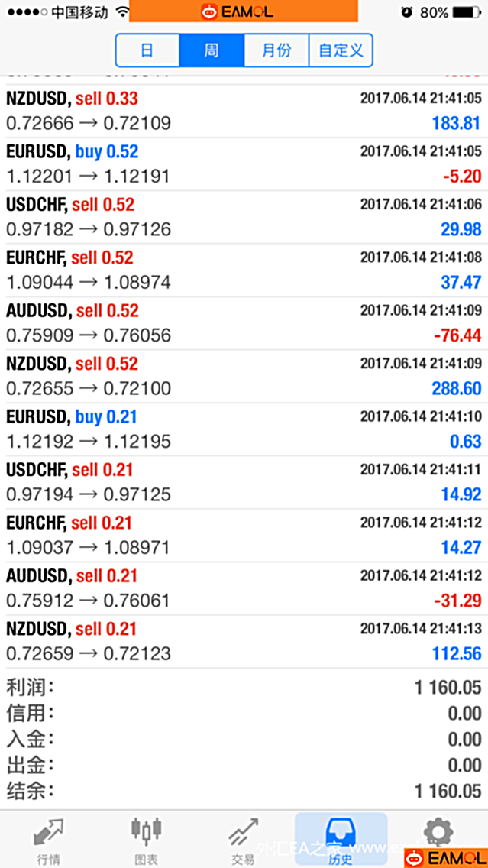This screenshot has height=868, width=488.
Task: Tap the 历史 history inbox icon
Action: pyautogui.click(x=341, y=831)
